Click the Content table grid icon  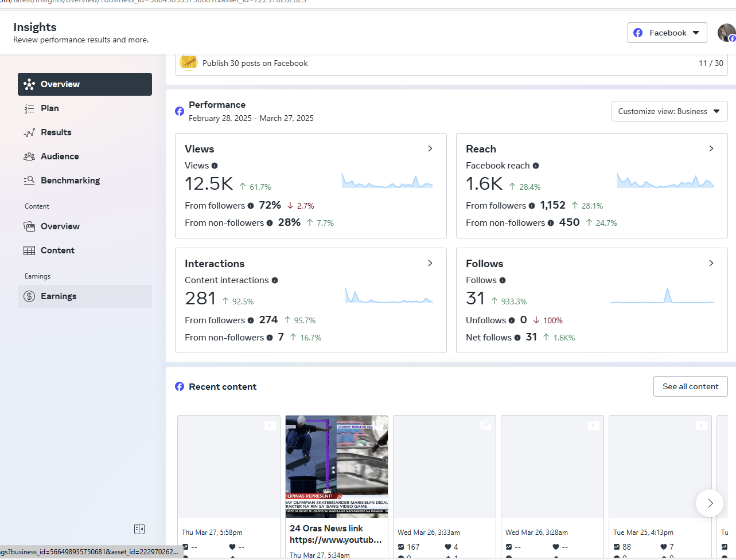(29, 250)
